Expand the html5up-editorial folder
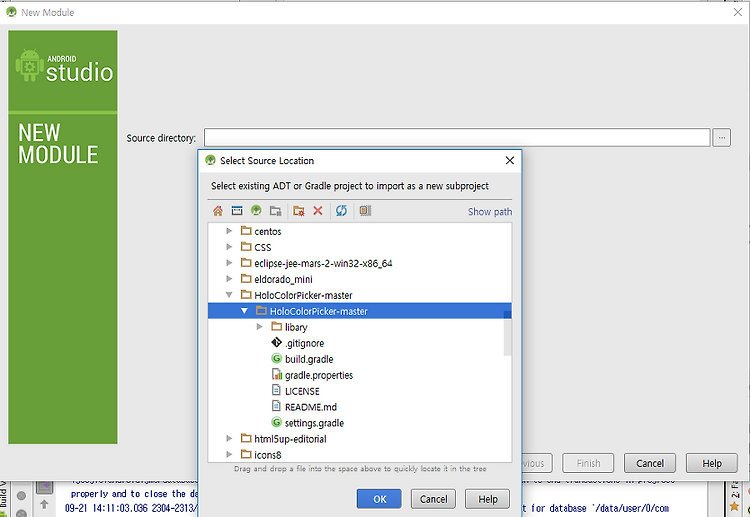750x517 pixels. pyautogui.click(x=229, y=439)
